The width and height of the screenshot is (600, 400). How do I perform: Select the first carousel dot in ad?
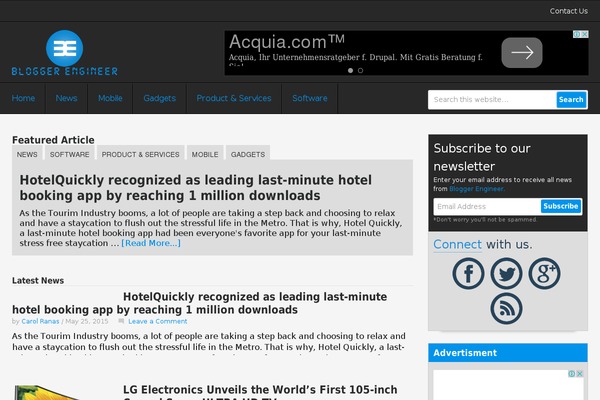point(350,70)
